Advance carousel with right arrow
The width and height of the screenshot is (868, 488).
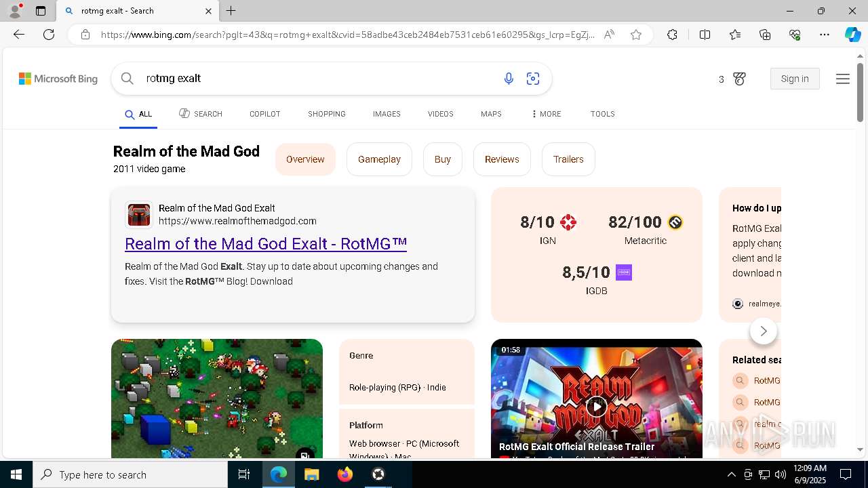[x=764, y=331]
